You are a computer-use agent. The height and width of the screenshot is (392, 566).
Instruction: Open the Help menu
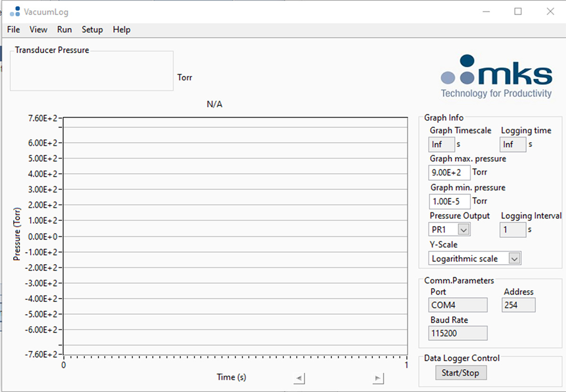[x=121, y=30]
